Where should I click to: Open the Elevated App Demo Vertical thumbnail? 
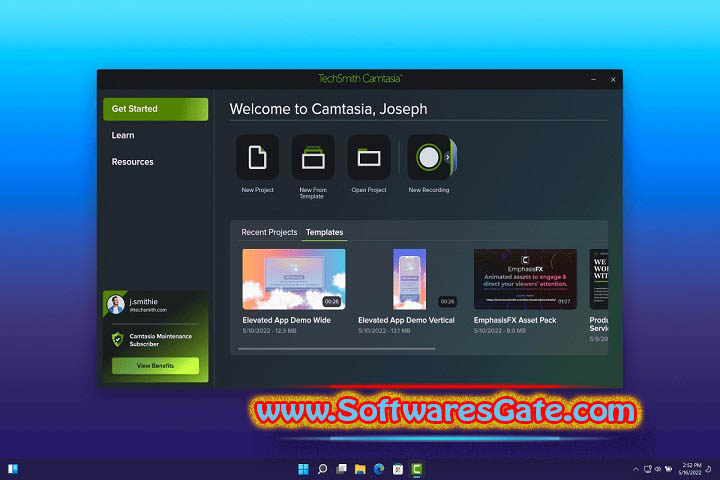[x=409, y=279]
